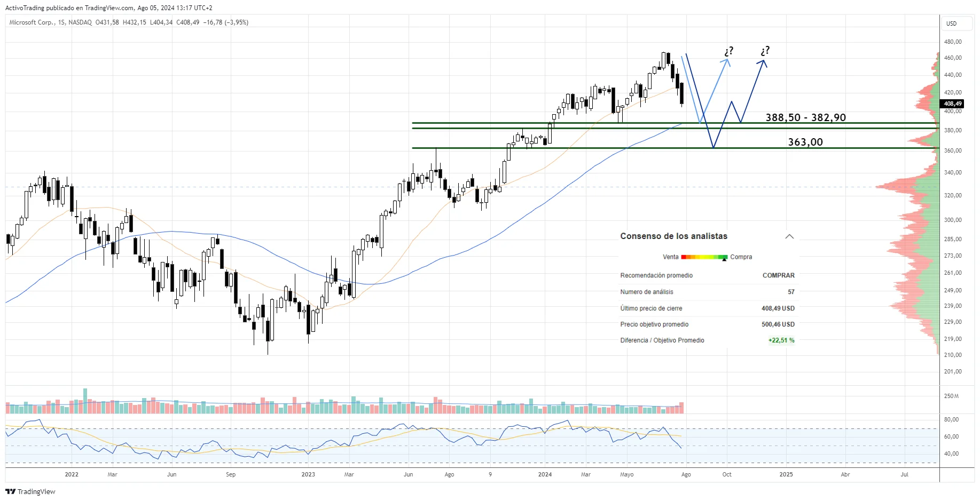Click the Venta-Compra color gauge bar
Image resolution: width=980 pixels, height=501 pixels.
(704, 257)
